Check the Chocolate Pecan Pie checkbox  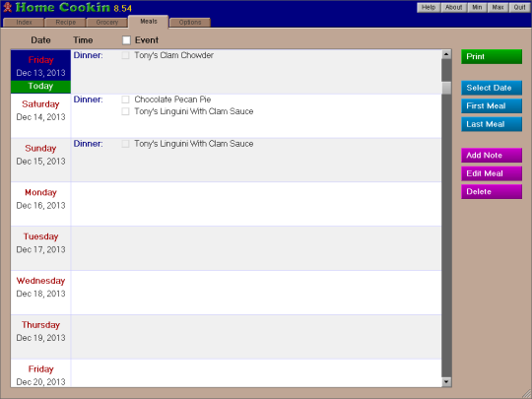[x=125, y=100]
